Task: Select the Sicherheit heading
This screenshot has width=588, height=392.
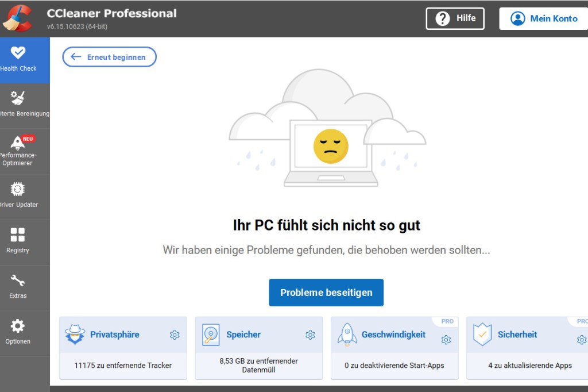Action: [517, 335]
